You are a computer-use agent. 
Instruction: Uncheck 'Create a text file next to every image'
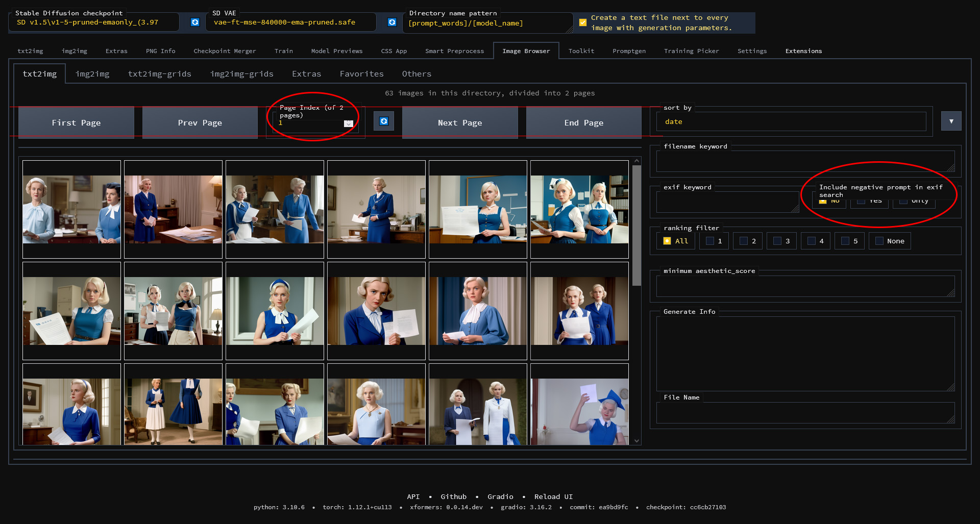tap(582, 22)
